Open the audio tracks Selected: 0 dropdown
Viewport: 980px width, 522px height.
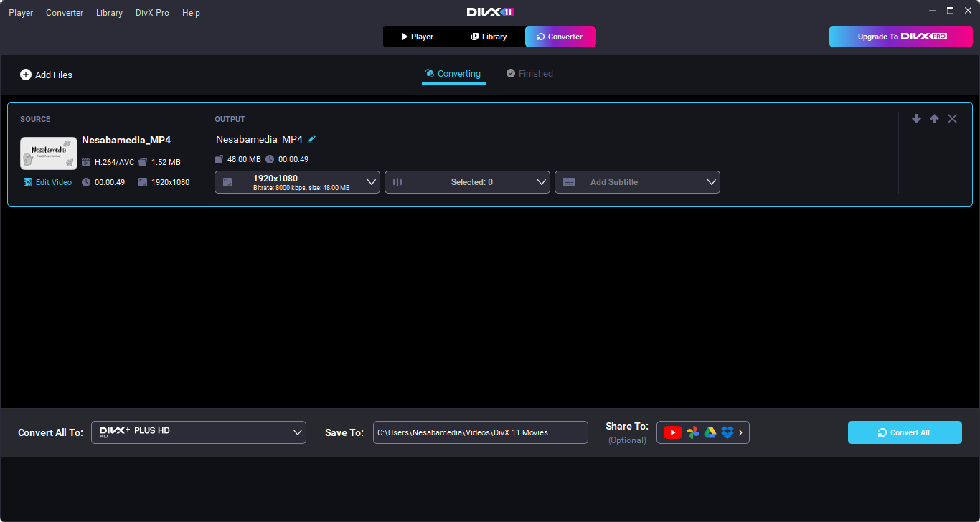(467, 182)
